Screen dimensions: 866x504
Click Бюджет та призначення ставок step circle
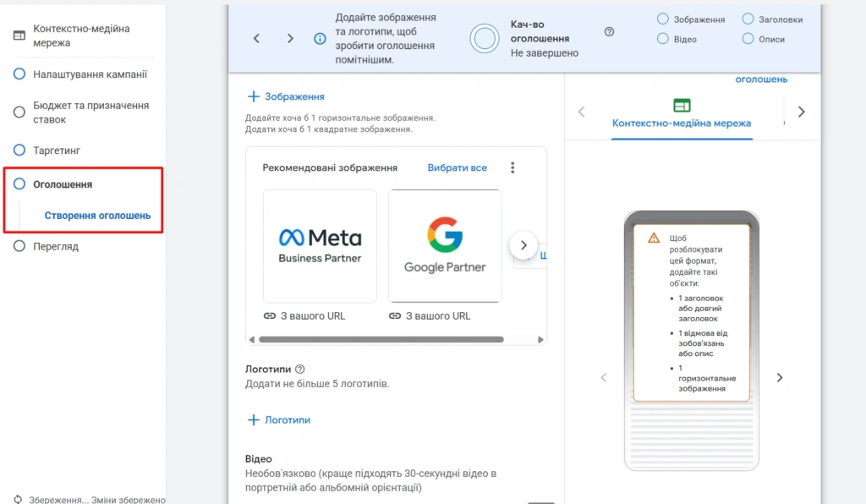(x=19, y=112)
